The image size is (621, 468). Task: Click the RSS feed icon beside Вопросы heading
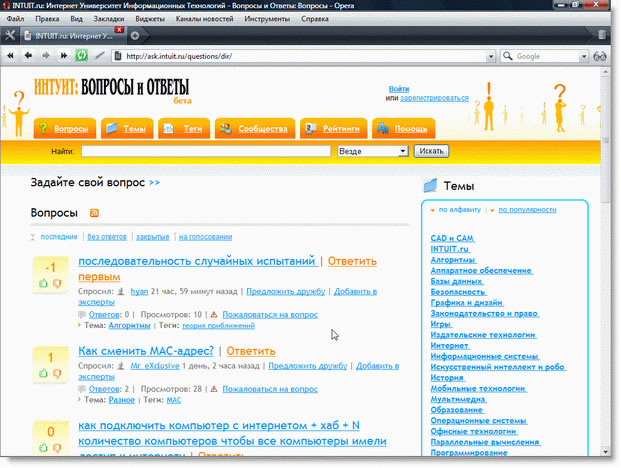coord(95,214)
